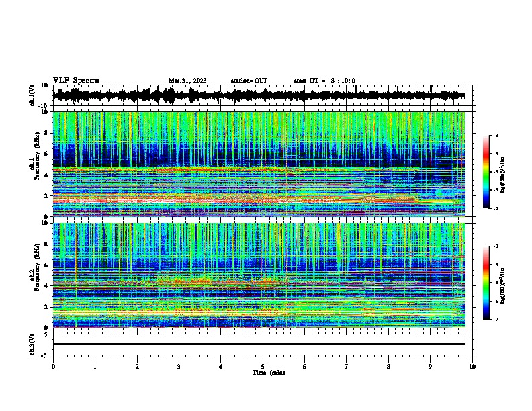
Task: Click the time-axis tick label "7"
Action: tap(347, 367)
